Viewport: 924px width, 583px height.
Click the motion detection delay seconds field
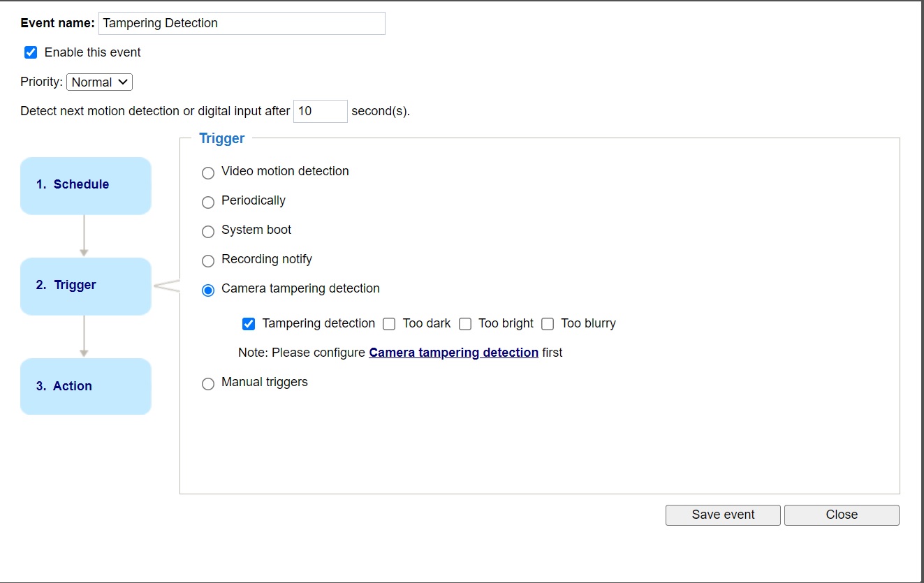(320, 110)
